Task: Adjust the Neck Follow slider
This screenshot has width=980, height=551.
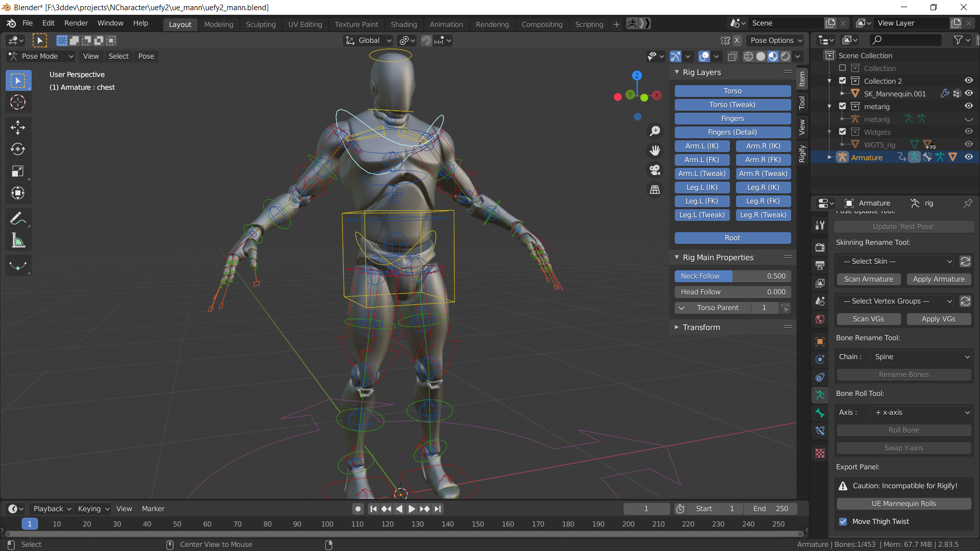Action: (x=732, y=276)
